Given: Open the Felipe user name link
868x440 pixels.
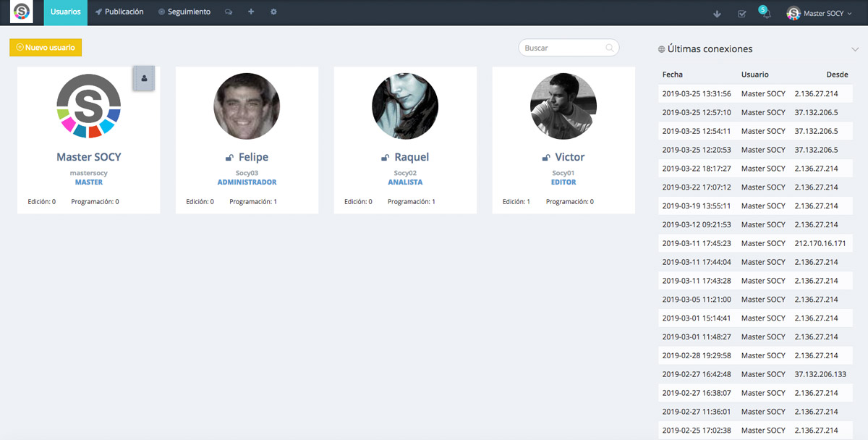Looking at the screenshot, I should coord(253,157).
